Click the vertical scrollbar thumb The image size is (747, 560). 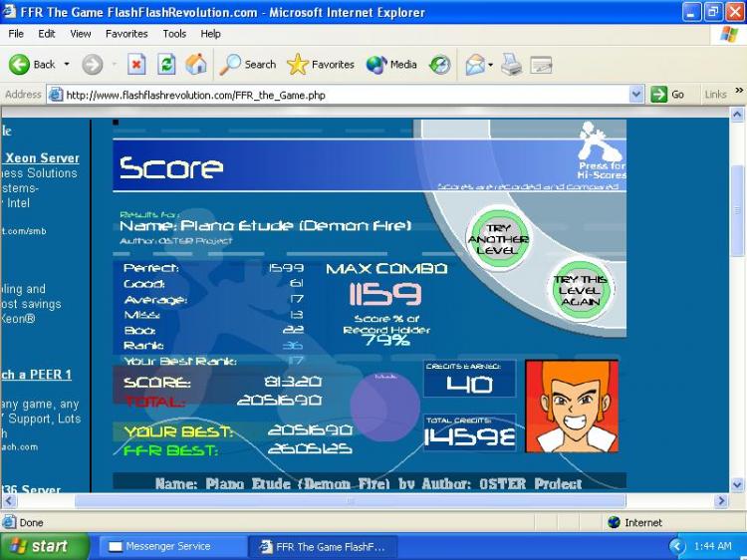tap(737, 210)
